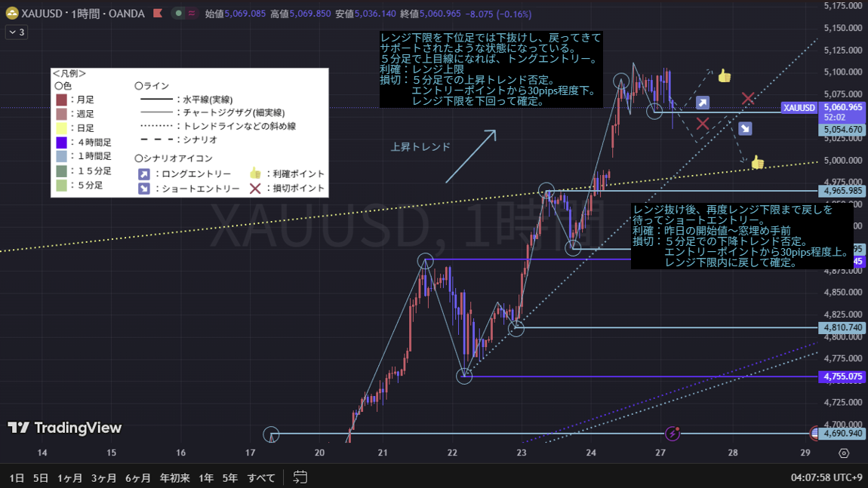This screenshot has height=488, width=868.
Task: Select the 1日 time range
Action: (x=17, y=477)
